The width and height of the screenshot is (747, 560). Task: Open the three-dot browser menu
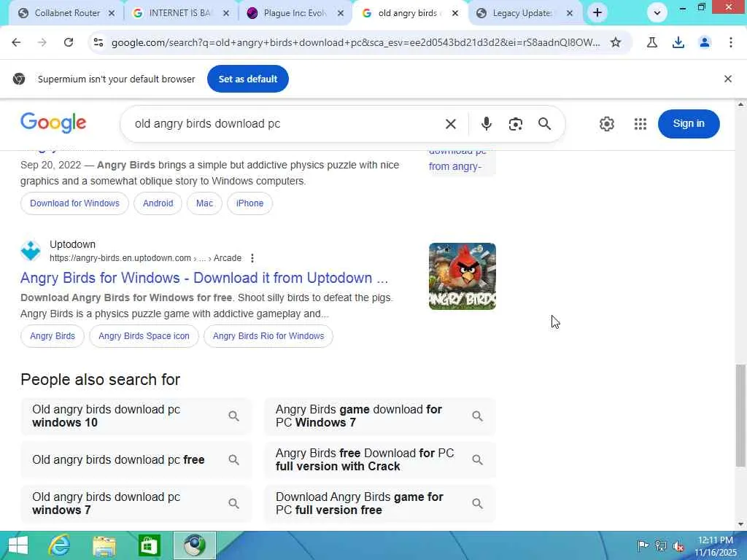pyautogui.click(x=731, y=42)
